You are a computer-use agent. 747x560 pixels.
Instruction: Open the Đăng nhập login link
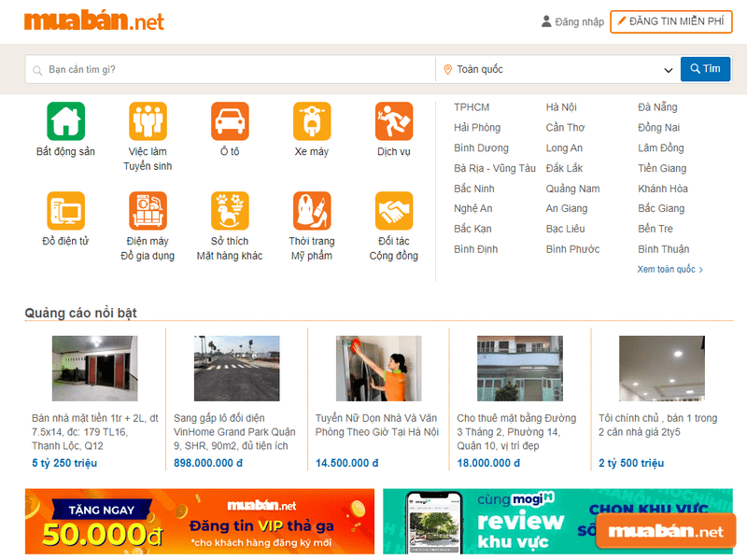579,21
